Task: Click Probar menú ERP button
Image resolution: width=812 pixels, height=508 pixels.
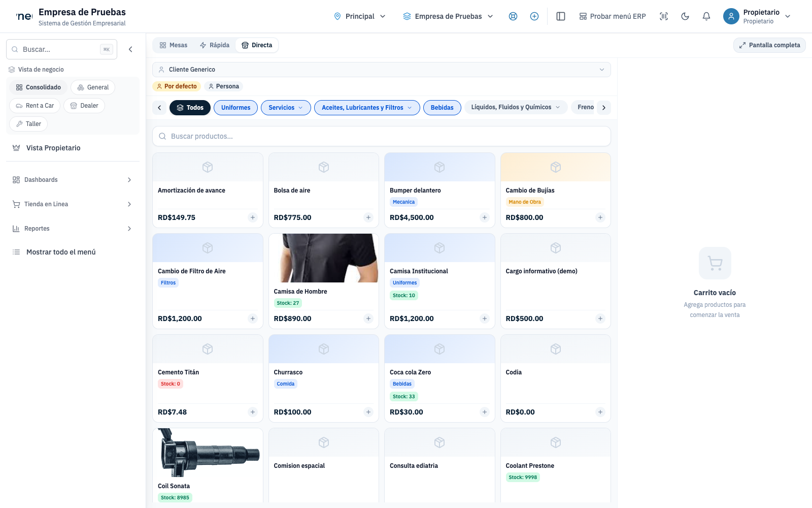Action: tap(613, 16)
